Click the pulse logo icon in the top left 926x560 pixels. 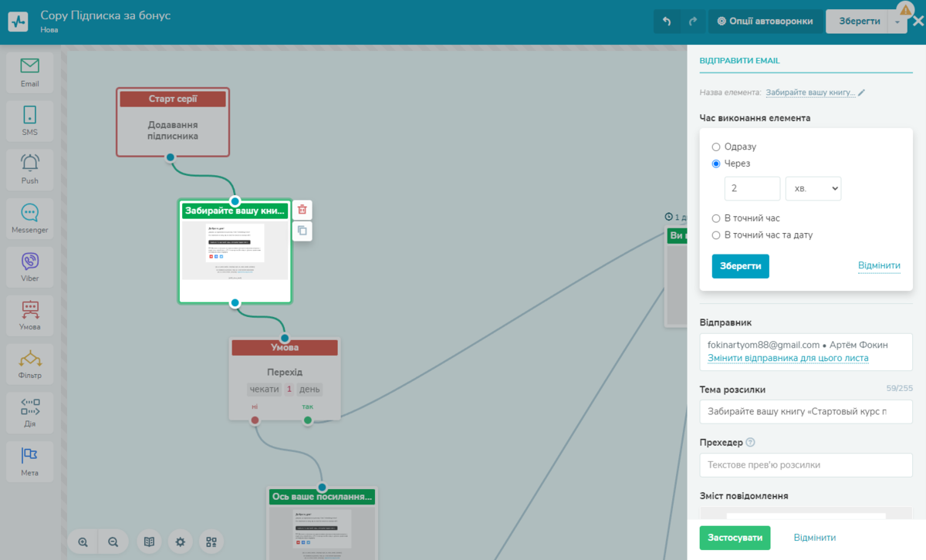click(19, 21)
